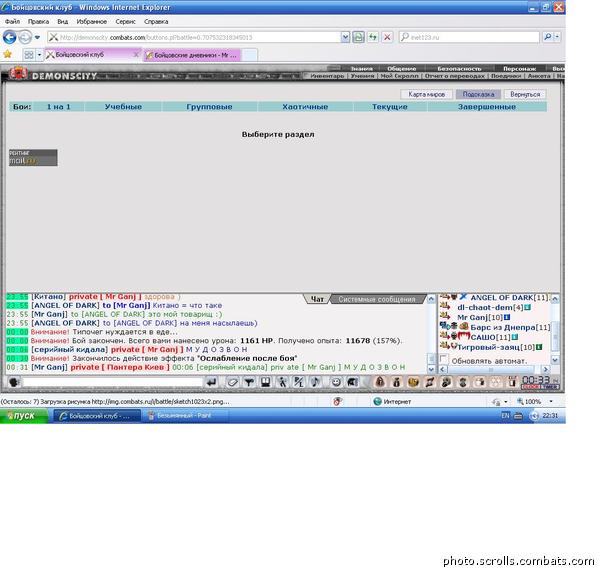Select the Текущие fights section
This screenshot has height=571, width=600.
[x=390, y=107]
